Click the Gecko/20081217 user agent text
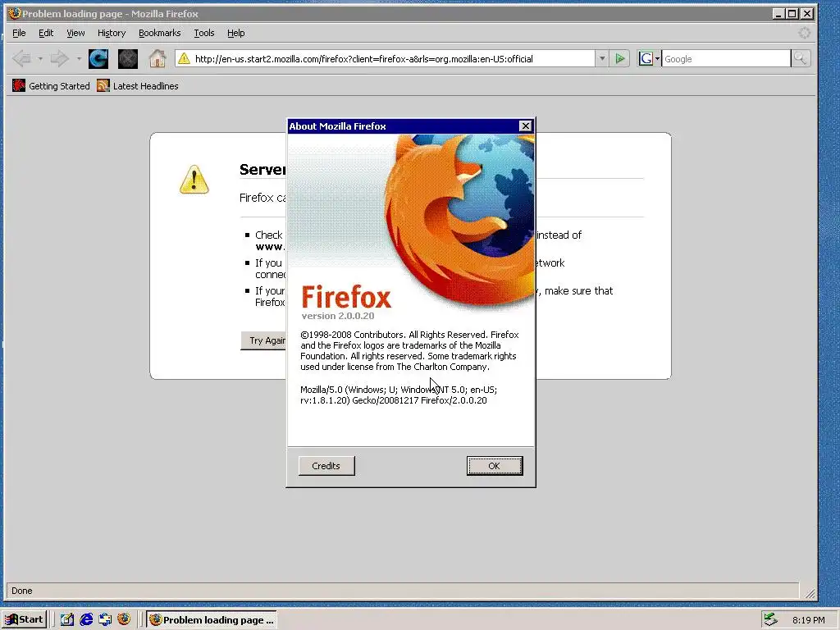 (386, 400)
